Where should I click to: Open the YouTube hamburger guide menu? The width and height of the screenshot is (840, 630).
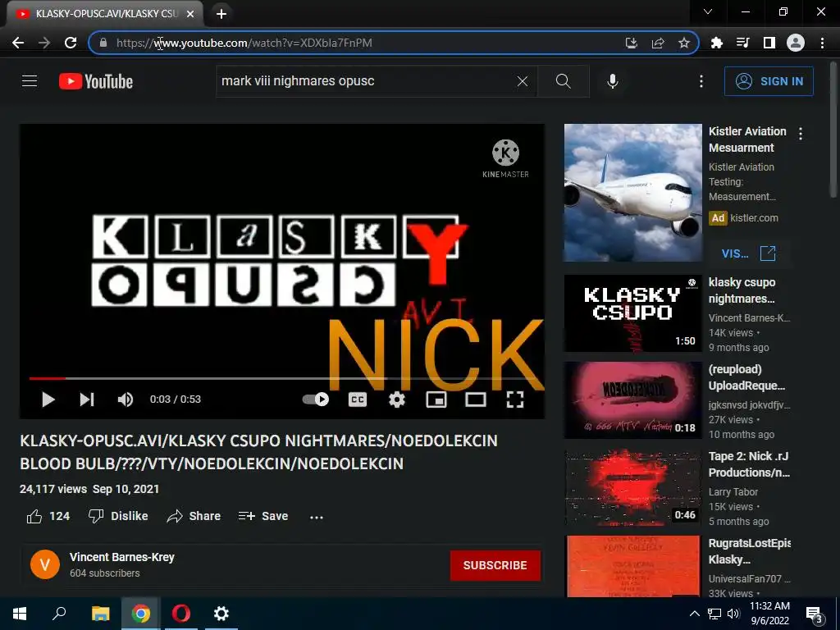coord(30,81)
